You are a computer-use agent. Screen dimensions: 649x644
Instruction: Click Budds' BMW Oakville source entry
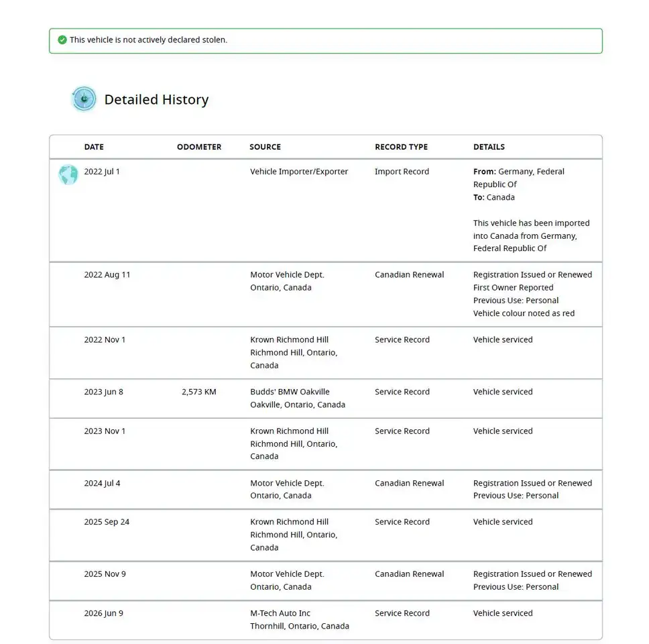(298, 398)
